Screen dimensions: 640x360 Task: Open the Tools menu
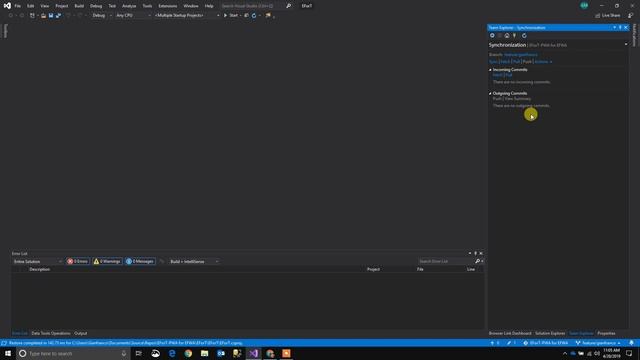pos(147,6)
